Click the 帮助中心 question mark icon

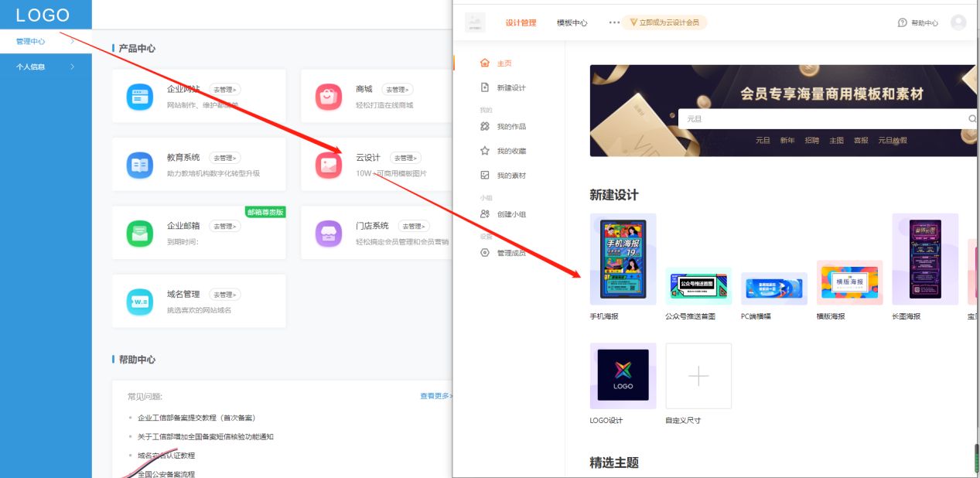902,22
